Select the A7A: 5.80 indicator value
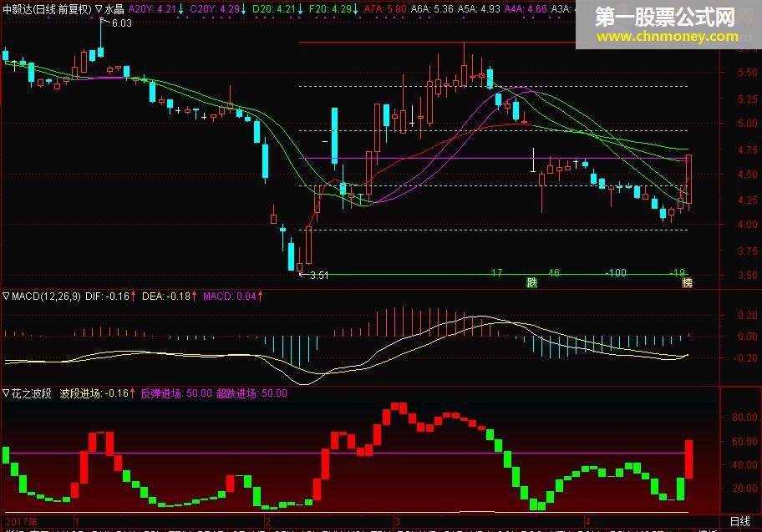The height and width of the screenshot is (532, 762). click(385, 8)
